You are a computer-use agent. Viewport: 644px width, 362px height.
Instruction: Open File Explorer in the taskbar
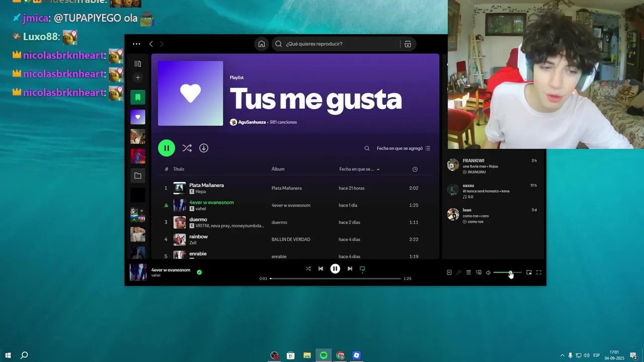pyautogui.click(x=307, y=355)
